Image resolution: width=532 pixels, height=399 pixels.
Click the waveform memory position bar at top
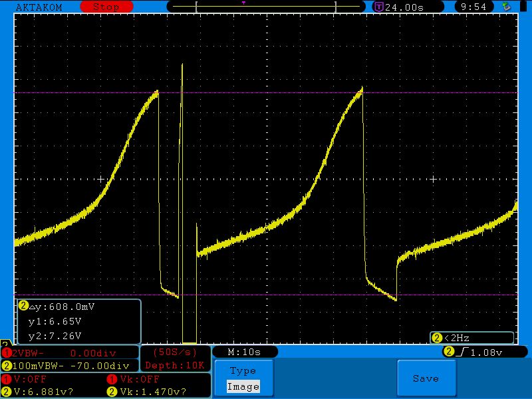[266, 7]
